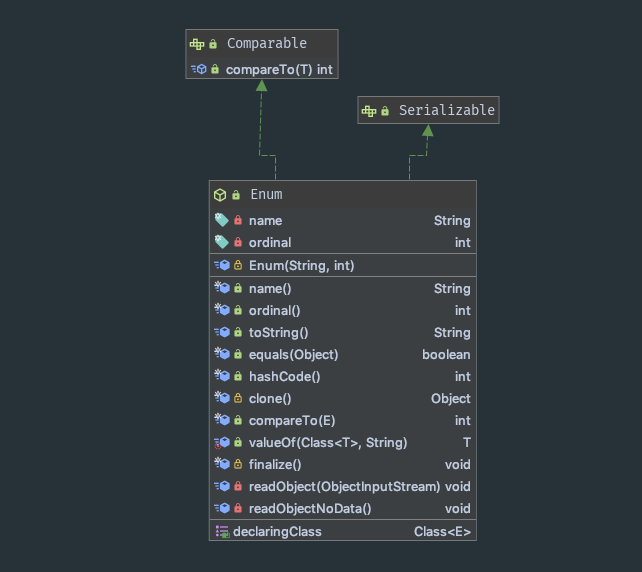Click the name field tag icon
This screenshot has width=642, height=572.
point(221,220)
